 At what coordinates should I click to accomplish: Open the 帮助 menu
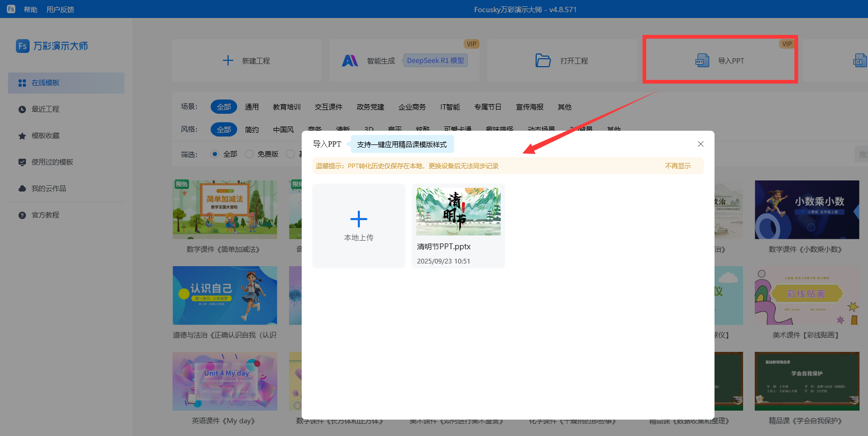point(31,10)
